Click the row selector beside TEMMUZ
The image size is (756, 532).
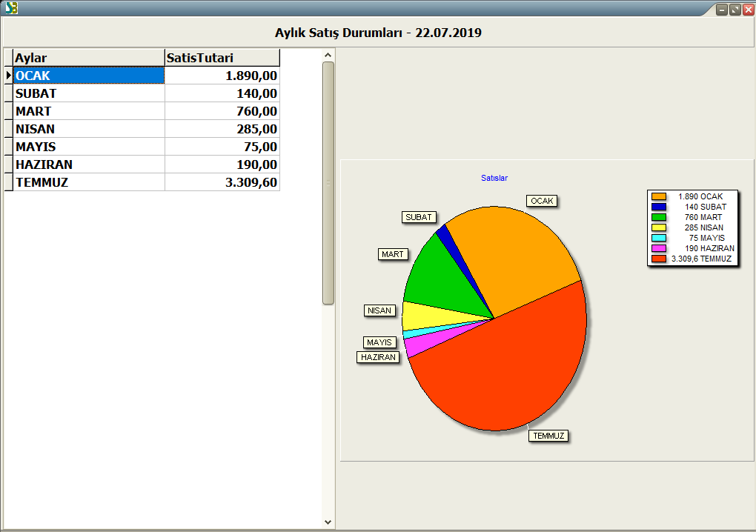pos(9,182)
